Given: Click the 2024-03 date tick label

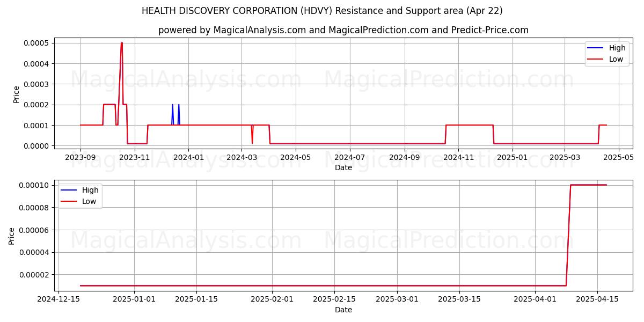Looking at the screenshot, I should (x=241, y=158).
